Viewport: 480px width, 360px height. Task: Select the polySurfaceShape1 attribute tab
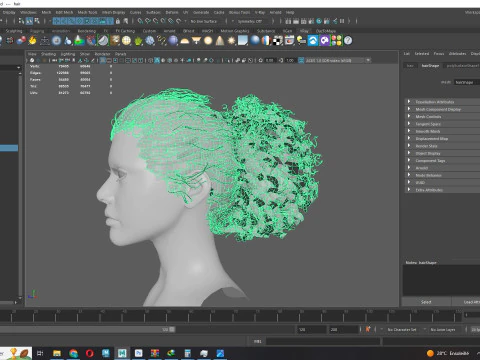tap(463, 66)
